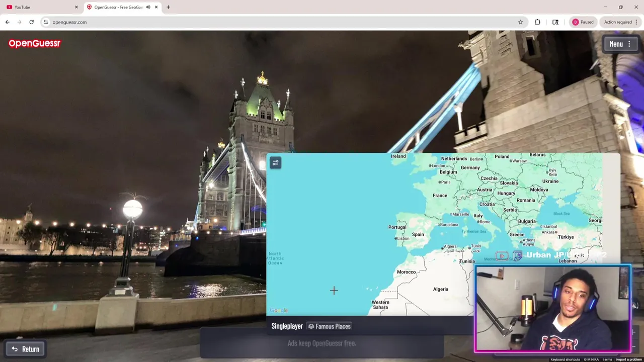The height and width of the screenshot is (362, 644).
Task: Click the Famous Places map label
Action: click(x=329, y=326)
